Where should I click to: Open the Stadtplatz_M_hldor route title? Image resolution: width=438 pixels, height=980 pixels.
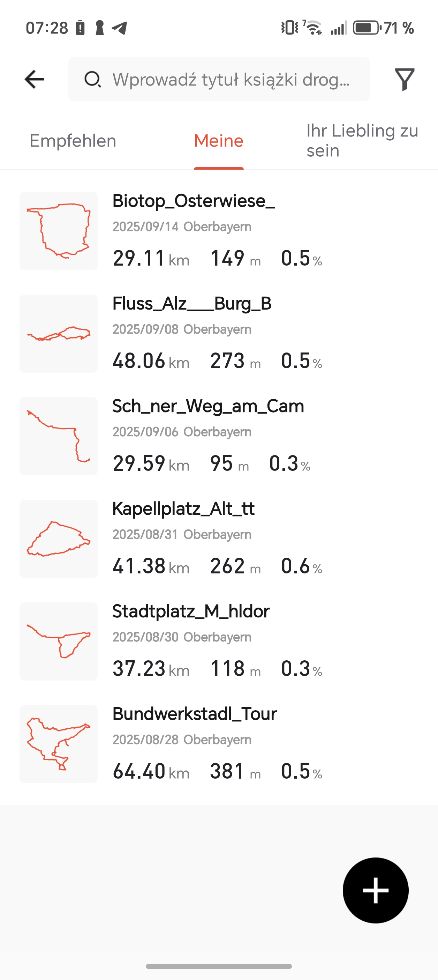coord(190,611)
